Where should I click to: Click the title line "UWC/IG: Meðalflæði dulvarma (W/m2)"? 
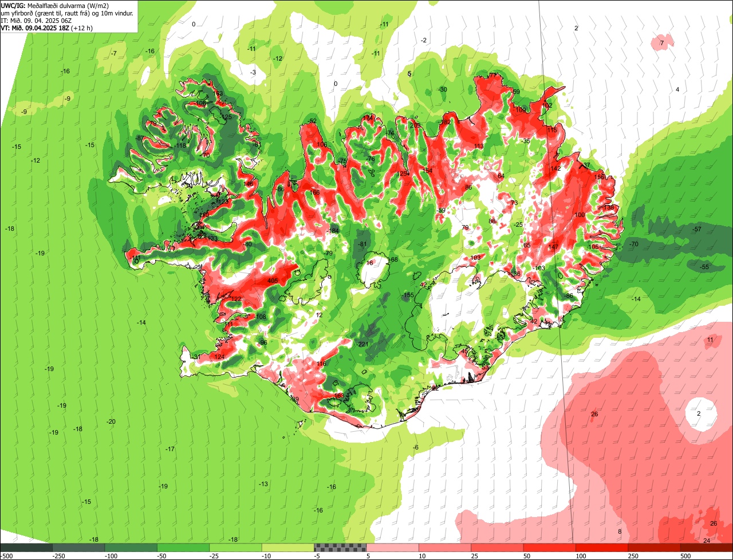pyautogui.click(x=55, y=5)
